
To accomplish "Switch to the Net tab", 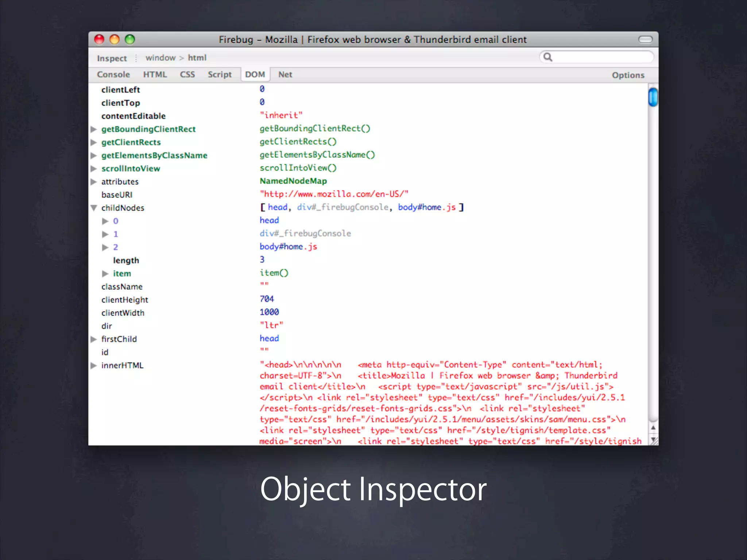I will coord(285,74).
